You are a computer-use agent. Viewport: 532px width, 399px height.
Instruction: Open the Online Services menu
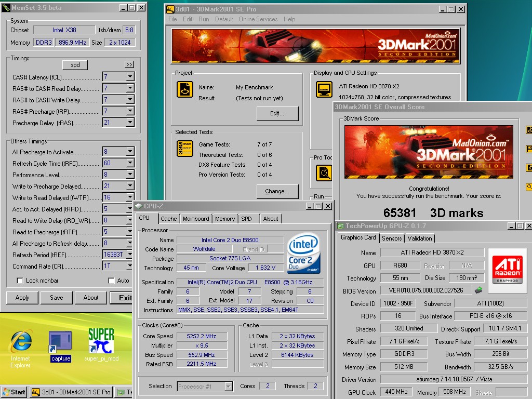[x=258, y=19]
